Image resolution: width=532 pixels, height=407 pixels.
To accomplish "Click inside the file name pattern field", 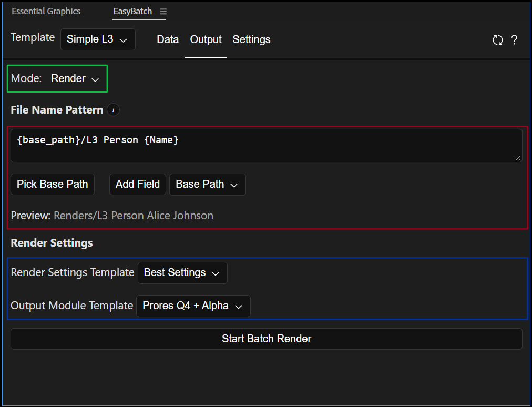I will (x=267, y=146).
